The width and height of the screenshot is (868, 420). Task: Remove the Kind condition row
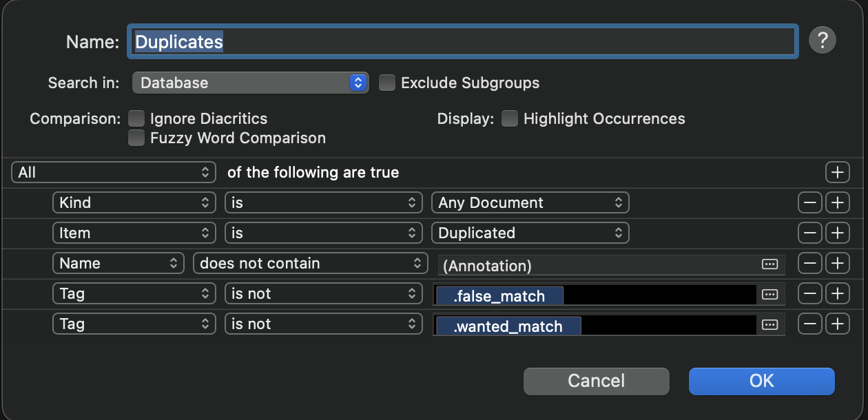point(809,202)
